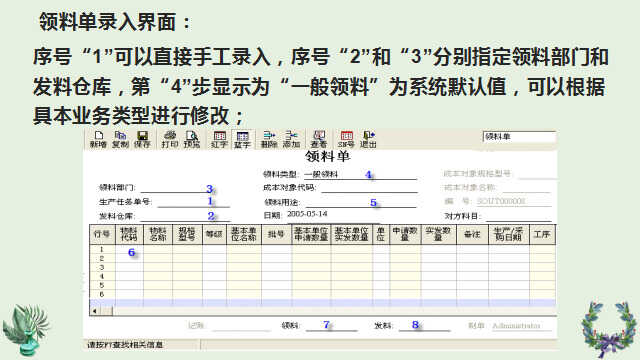Open 预览 (Print Preview) from toolbar
This screenshot has height=360, width=640.
(192, 139)
